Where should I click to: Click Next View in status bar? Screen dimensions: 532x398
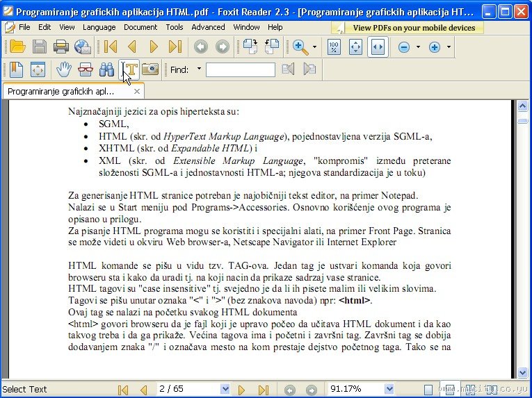point(311,390)
